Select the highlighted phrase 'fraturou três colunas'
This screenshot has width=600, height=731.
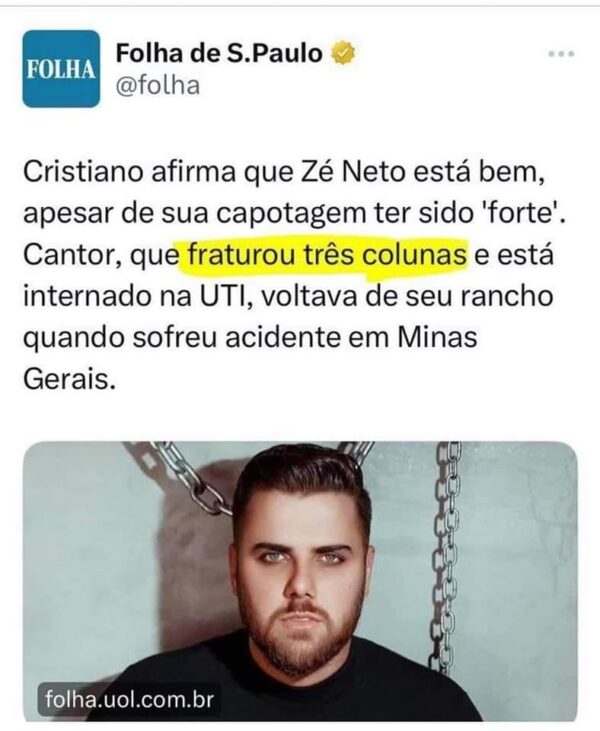coord(326,255)
